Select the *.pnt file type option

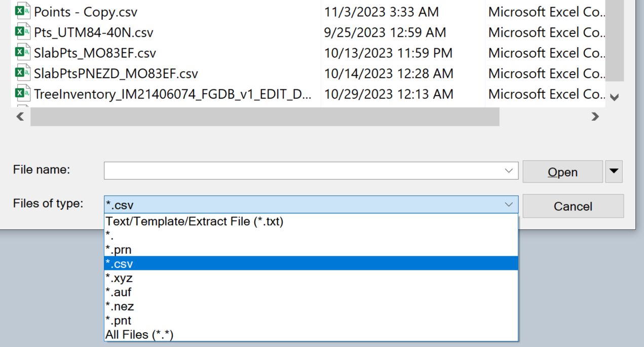[x=119, y=321]
